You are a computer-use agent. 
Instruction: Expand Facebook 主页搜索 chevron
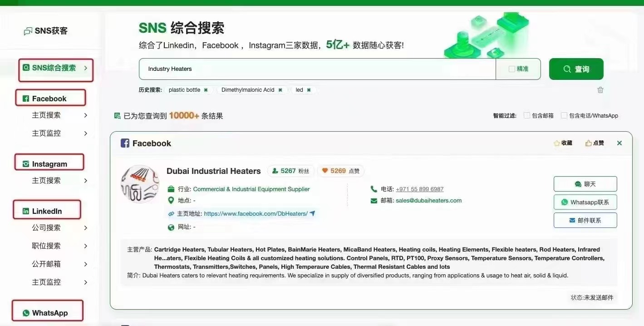[86, 115]
